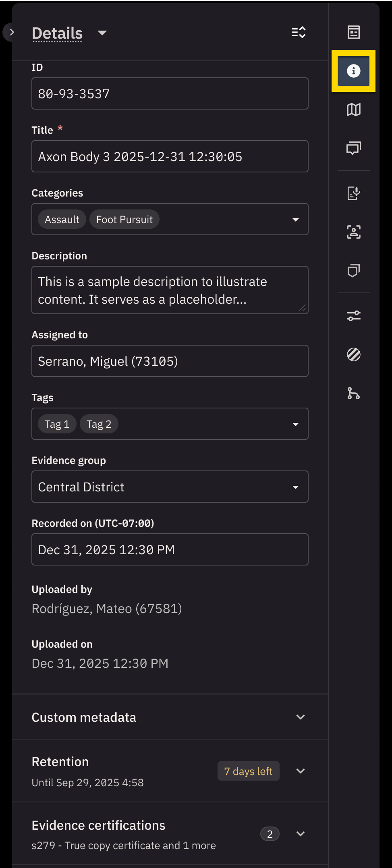392x868 pixels.
Task: Select the info details sidebar icon
Action: (353, 71)
